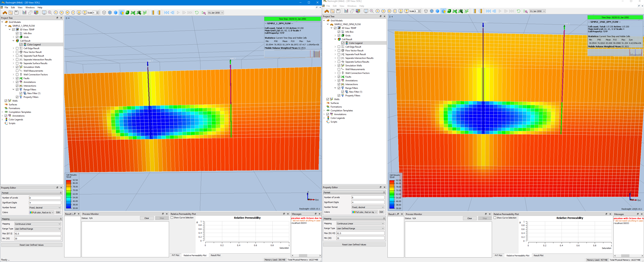Click the View from North toolbar icon
The image size is (644, 262).
tap(62, 13)
